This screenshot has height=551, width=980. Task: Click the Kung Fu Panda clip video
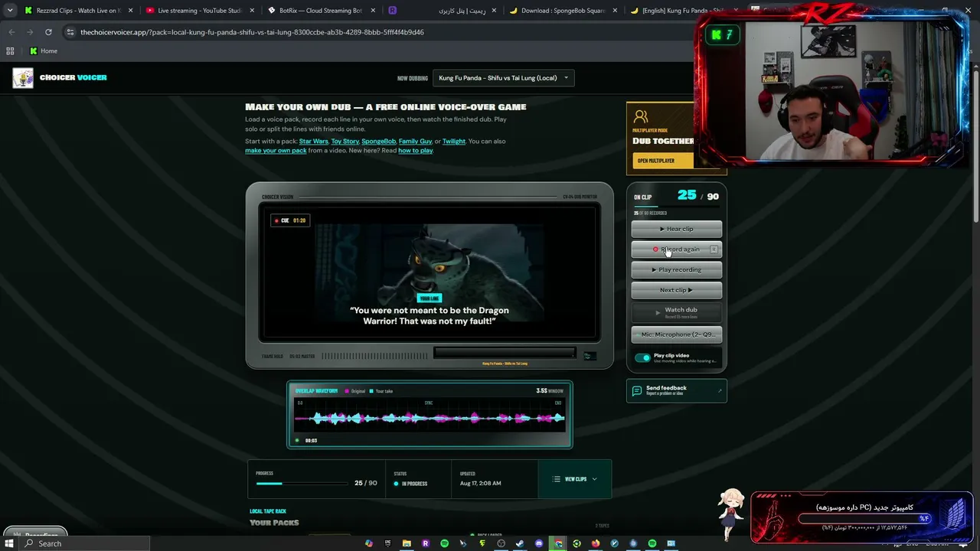pyautogui.click(x=430, y=272)
